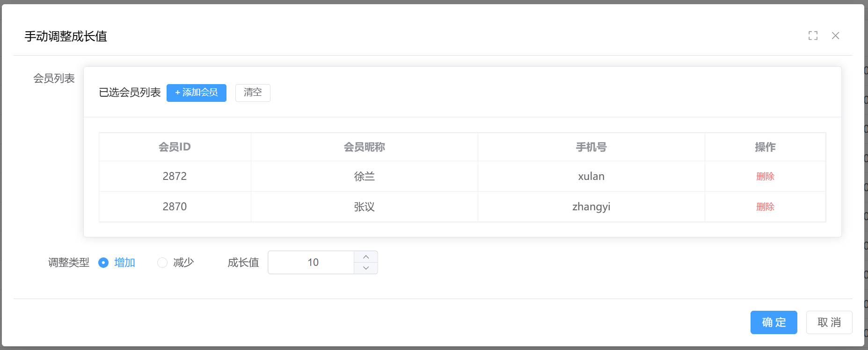Confirm the adjustment with 确定
The image size is (868, 350).
(x=773, y=322)
